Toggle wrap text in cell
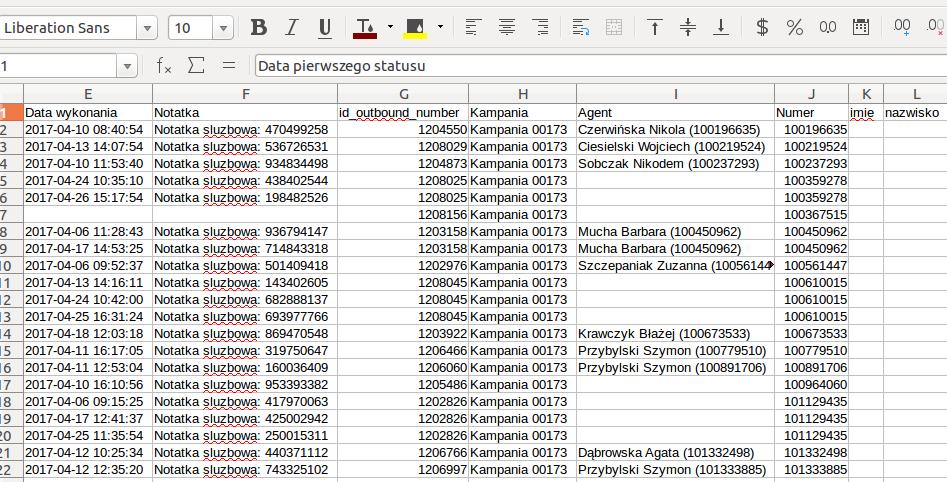The image size is (947, 482). click(581, 27)
